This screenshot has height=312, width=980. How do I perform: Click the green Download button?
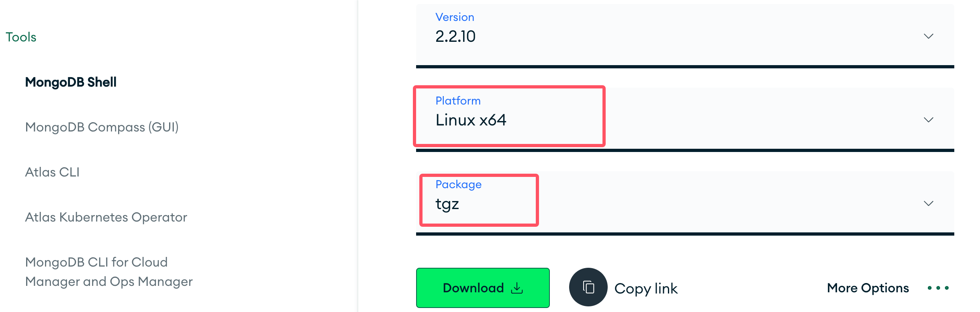click(x=482, y=288)
